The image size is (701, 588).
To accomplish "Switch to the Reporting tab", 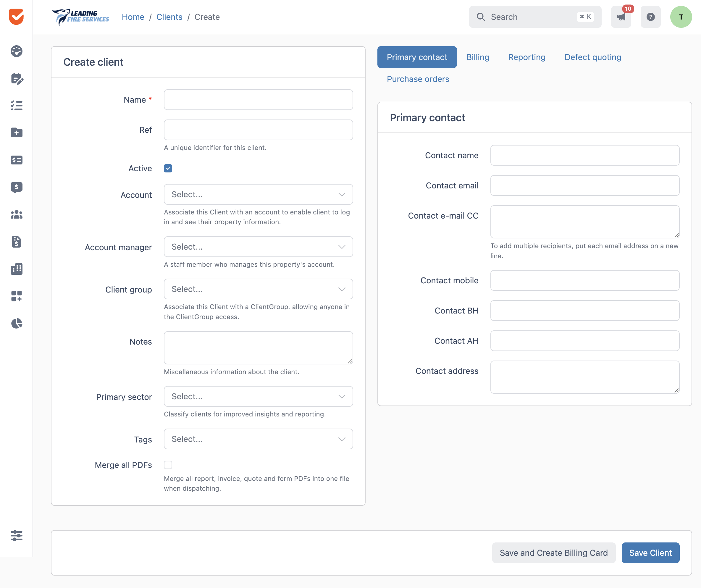I will tap(527, 57).
